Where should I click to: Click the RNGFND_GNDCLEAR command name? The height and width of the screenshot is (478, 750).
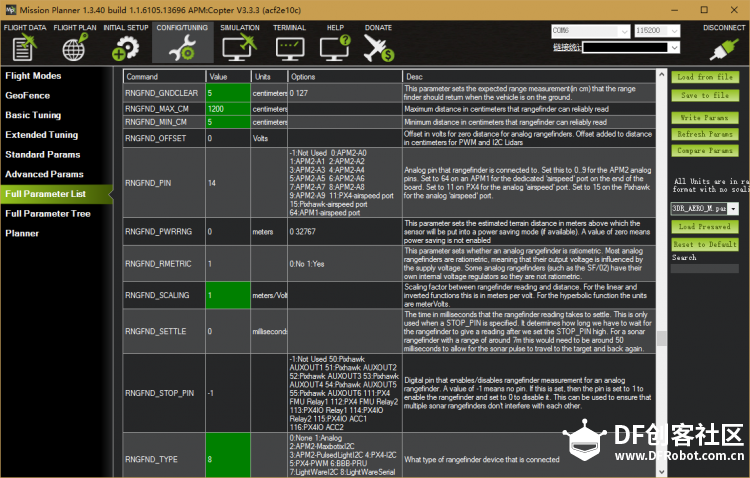[x=162, y=93]
